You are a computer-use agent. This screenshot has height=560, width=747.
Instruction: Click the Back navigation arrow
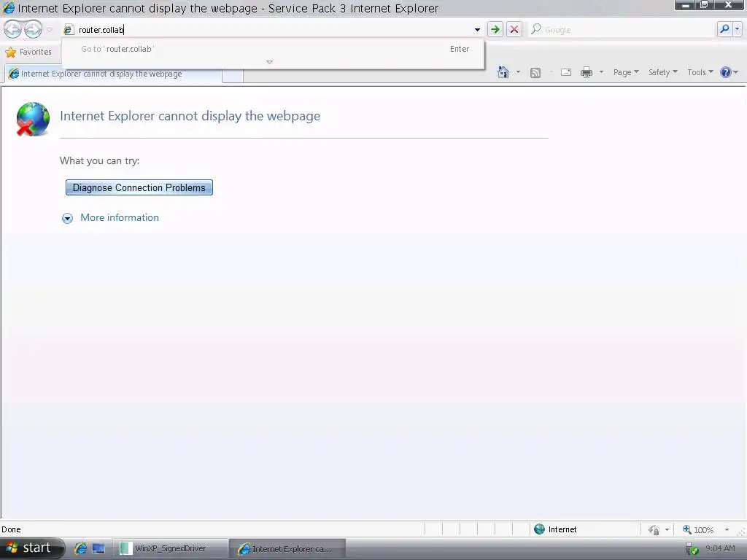13,29
